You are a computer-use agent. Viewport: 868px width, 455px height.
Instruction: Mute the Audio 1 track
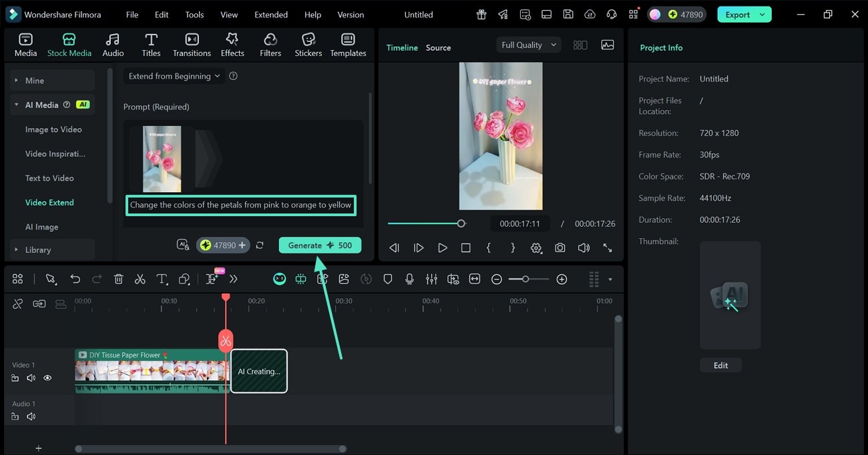(x=31, y=416)
